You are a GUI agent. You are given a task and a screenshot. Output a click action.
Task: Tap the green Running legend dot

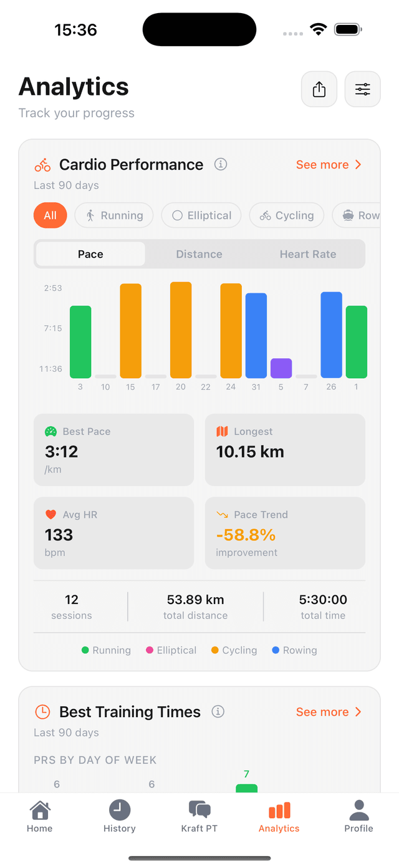85,650
